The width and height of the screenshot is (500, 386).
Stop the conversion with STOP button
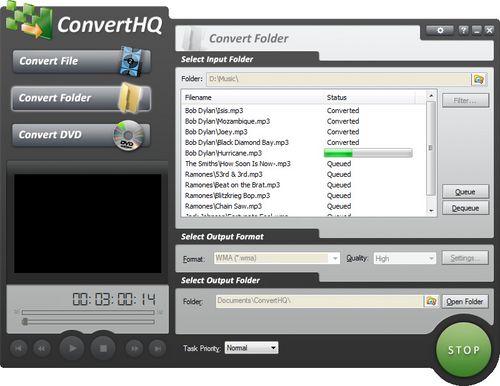point(464,350)
